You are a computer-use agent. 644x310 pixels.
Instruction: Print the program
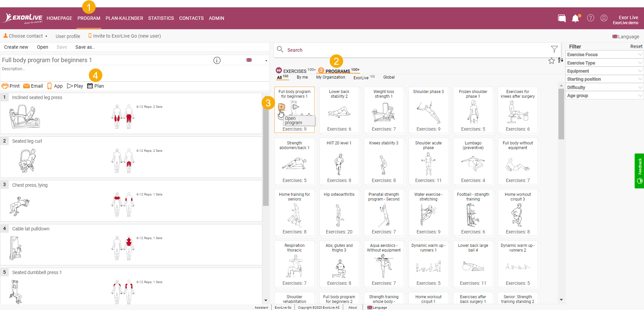point(11,86)
